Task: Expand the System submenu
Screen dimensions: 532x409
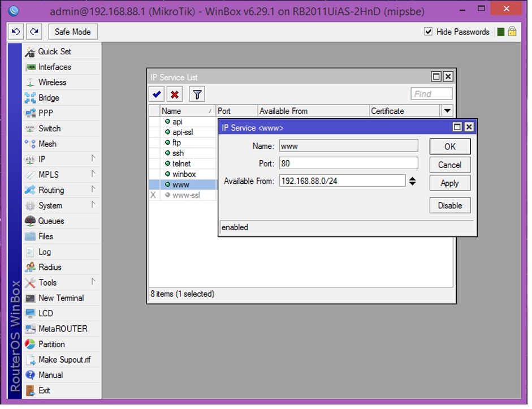Action: (62, 206)
